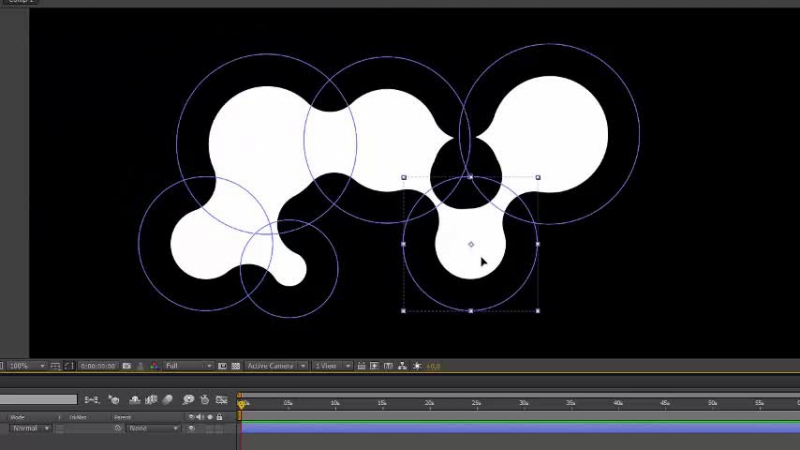Open the Graph Editor icon
This screenshot has width=800, height=450.
pyautogui.click(x=221, y=399)
